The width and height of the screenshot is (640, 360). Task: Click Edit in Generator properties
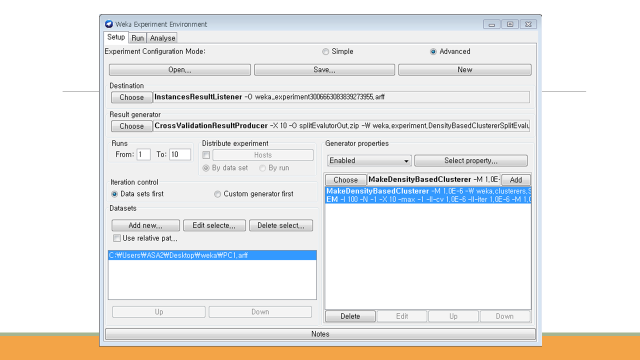402,316
